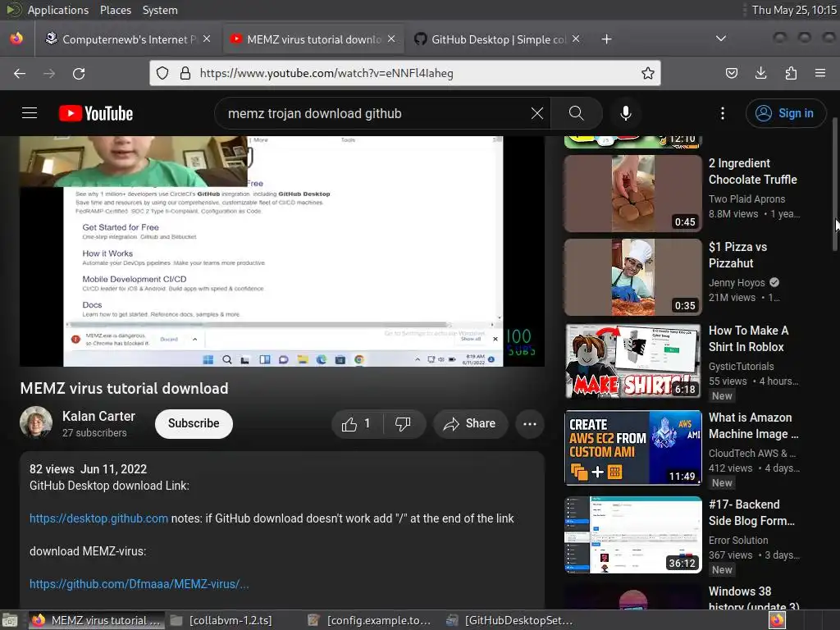Open the desktop.github.com link

98,518
